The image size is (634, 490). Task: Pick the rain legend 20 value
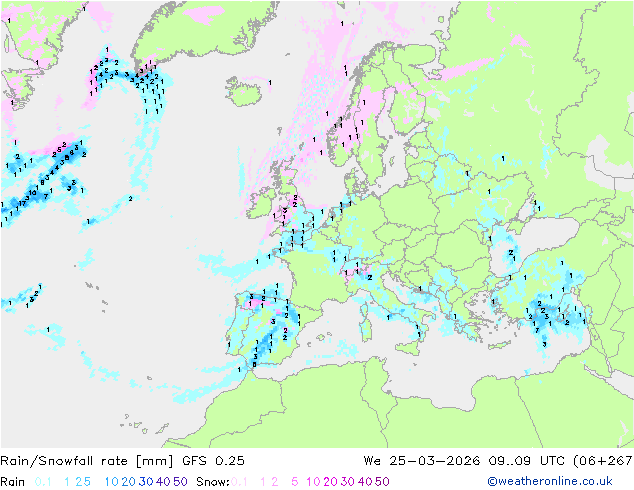coord(129,482)
